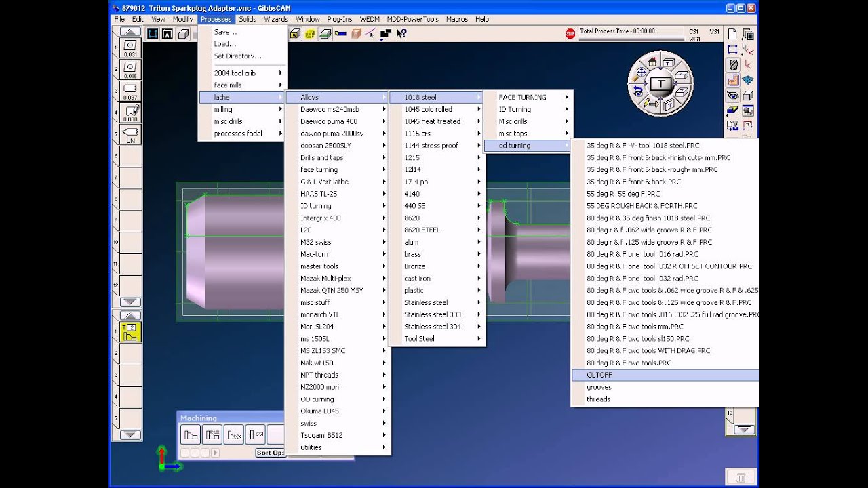The width and height of the screenshot is (868, 488).
Task: Open the Plug-Ins menu
Action: pos(339,19)
